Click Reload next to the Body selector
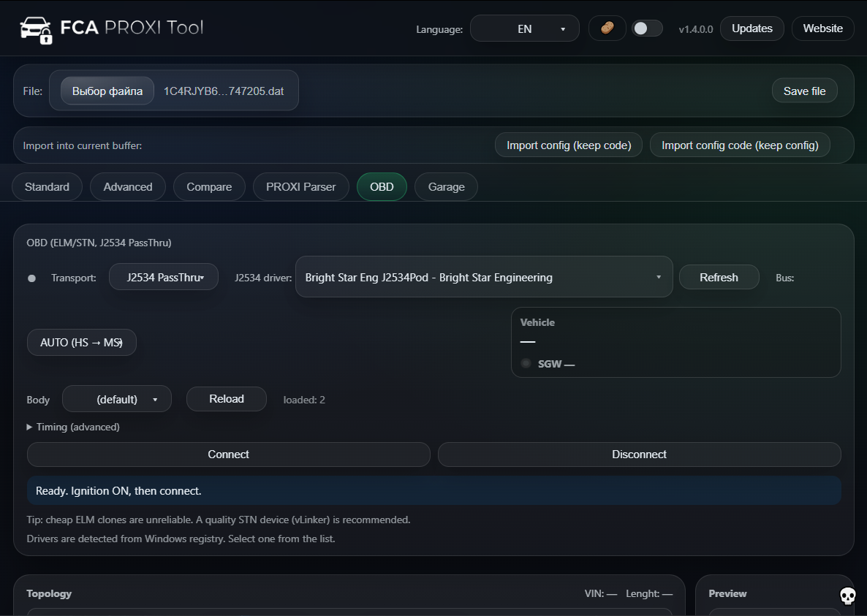 click(226, 398)
